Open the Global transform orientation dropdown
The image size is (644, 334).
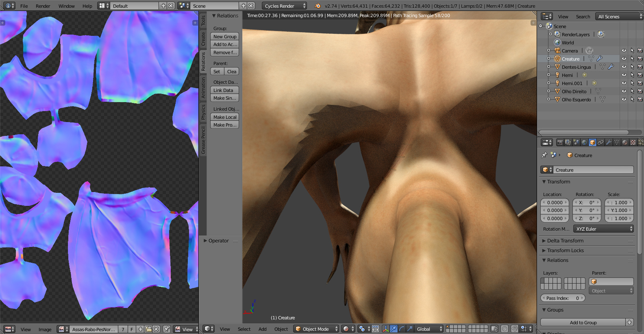pyautogui.click(x=429, y=329)
